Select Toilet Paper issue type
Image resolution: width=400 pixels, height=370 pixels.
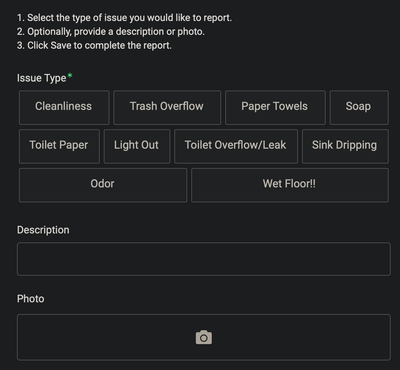pyautogui.click(x=59, y=146)
